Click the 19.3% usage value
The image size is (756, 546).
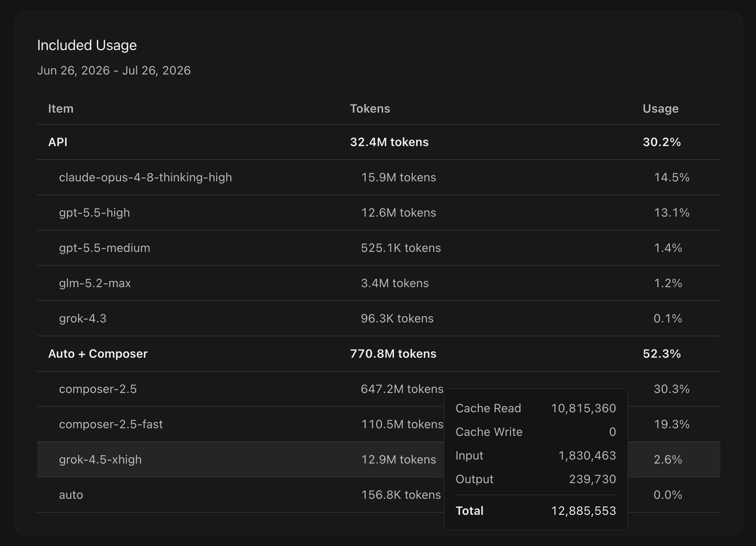click(x=671, y=425)
